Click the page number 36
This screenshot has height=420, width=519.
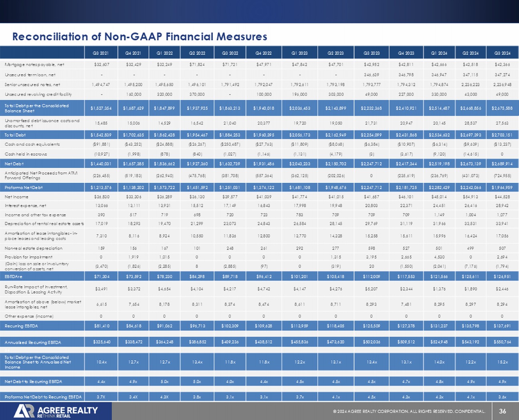tap(502, 411)
